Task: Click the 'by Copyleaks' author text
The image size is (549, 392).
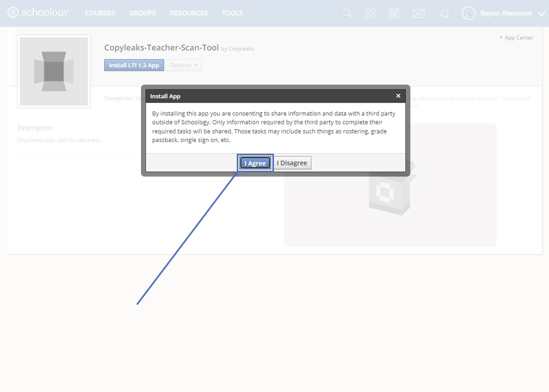Action: (238, 48)
